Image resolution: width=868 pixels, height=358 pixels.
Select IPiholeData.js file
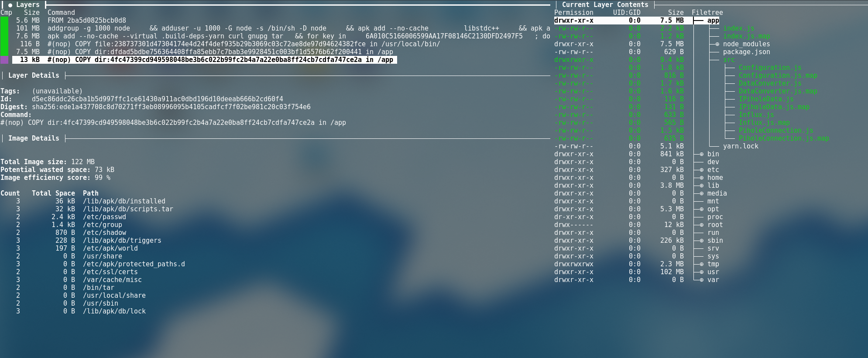(x=766, y=99)
